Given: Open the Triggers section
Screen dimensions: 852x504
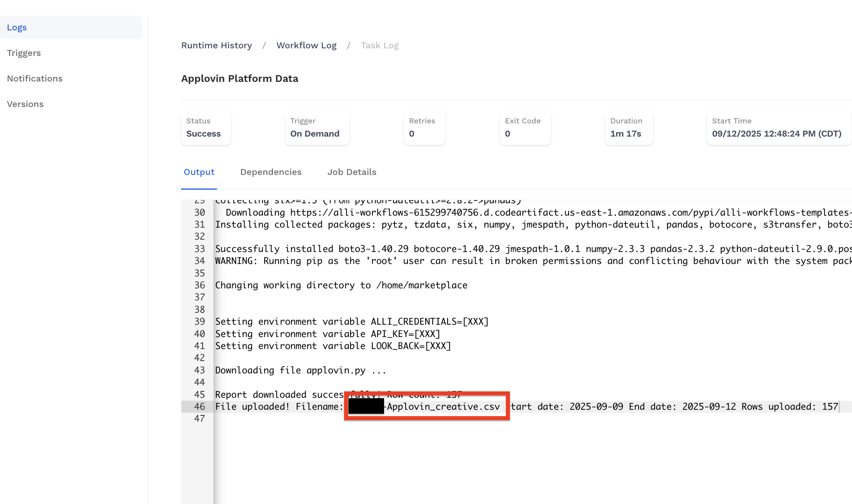Looking at the screenshot, I should pos(24,53).
